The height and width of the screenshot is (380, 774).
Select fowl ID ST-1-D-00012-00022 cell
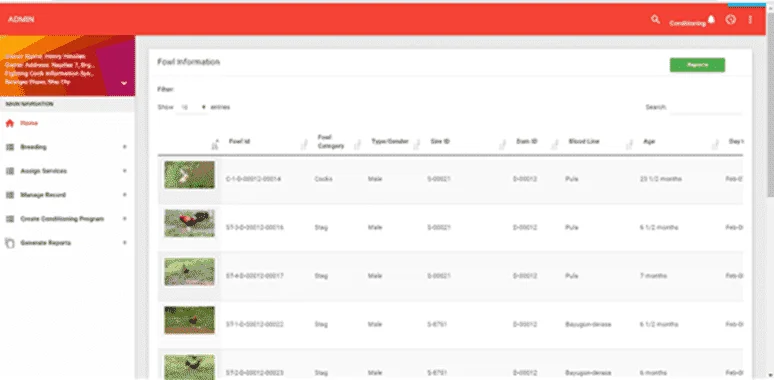point(254,324)
